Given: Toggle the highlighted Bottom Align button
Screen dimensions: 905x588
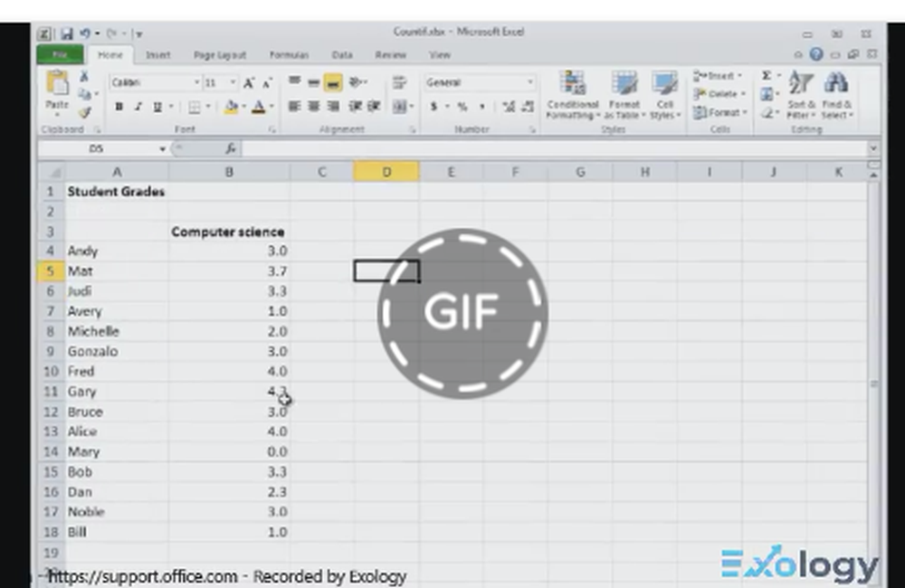Looking at the screenshot, I should [333, 82].
